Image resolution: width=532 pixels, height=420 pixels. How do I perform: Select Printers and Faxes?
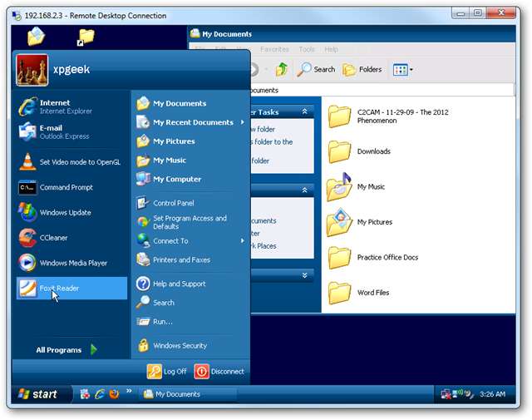pos(180,259)
